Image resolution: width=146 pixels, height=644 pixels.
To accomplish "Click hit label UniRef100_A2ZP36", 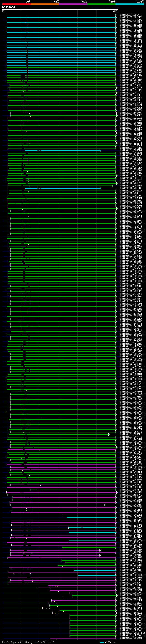I will click(x=131, y=60).
